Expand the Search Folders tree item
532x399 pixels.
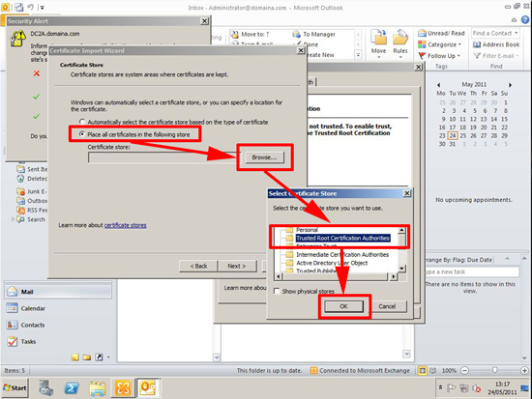pos(13,219)
